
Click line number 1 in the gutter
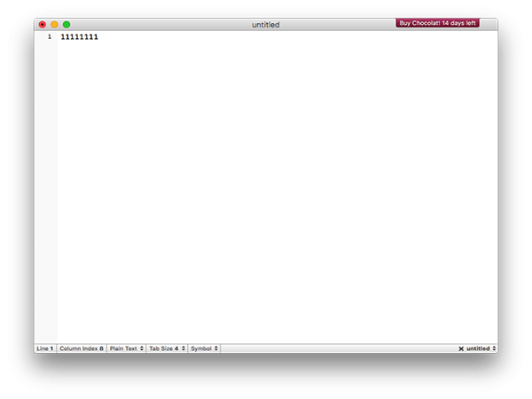pos(50,36)
